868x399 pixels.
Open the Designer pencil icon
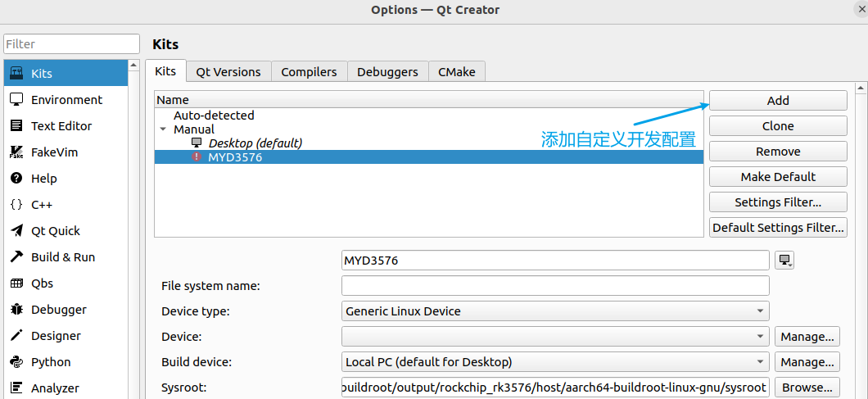(x=16, y=335)
